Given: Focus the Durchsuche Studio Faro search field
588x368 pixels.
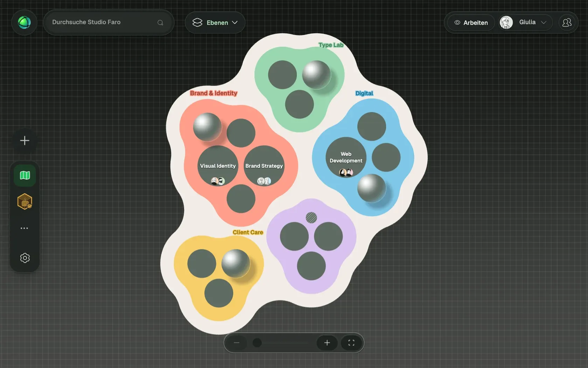Looking at the screenshot, I should tap(108, 22).
